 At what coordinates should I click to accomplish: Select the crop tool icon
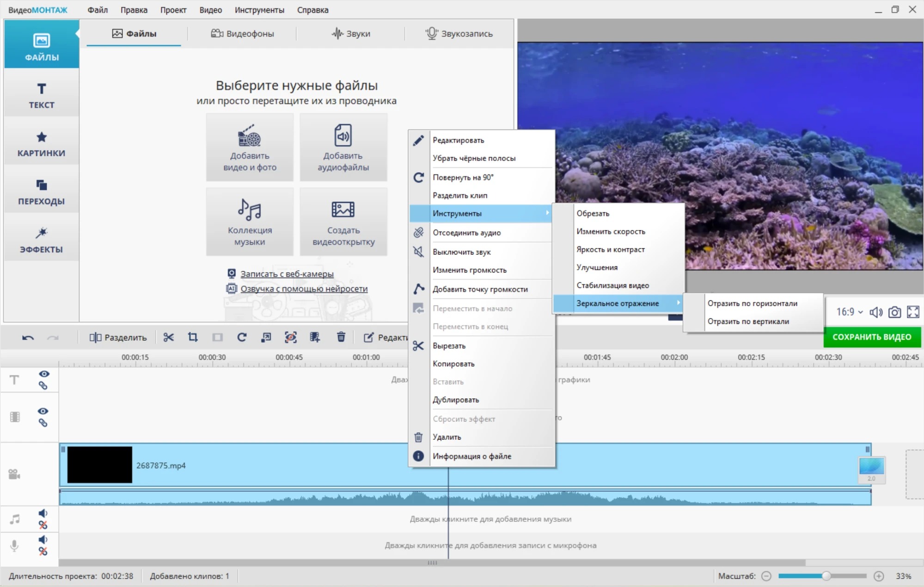click(193, 337)
